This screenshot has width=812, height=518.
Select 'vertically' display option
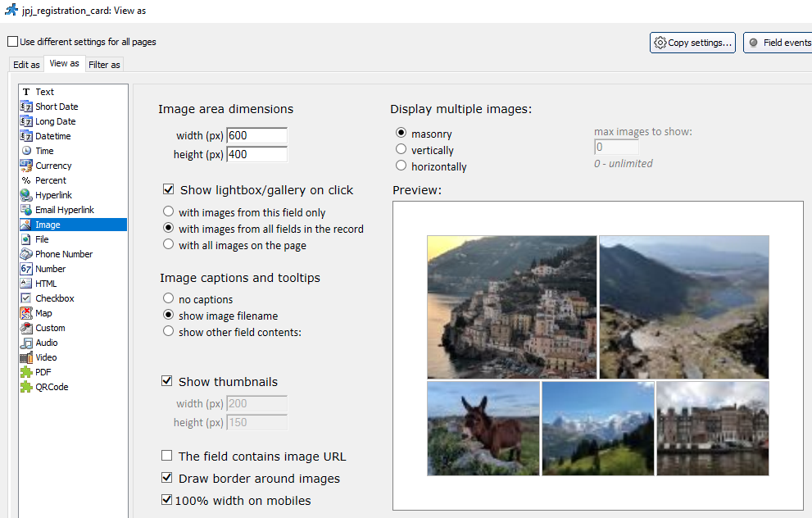click(x=401, y=150)
